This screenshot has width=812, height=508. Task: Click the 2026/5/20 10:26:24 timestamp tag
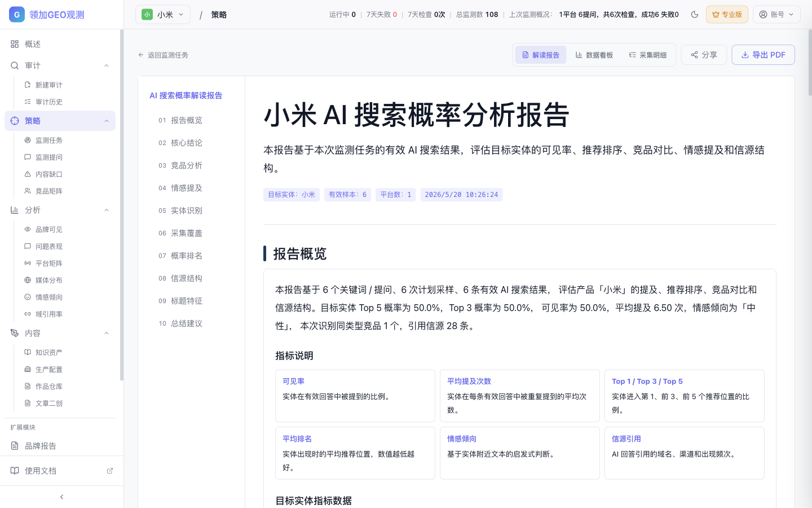pyautogui.click(x=461, y=195)
